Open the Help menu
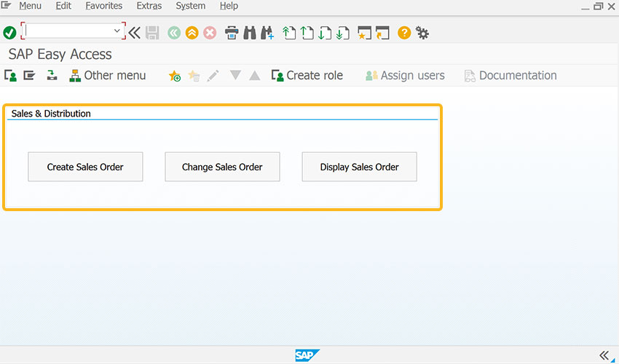Viewport: 619px width, 364px height. 229,6
